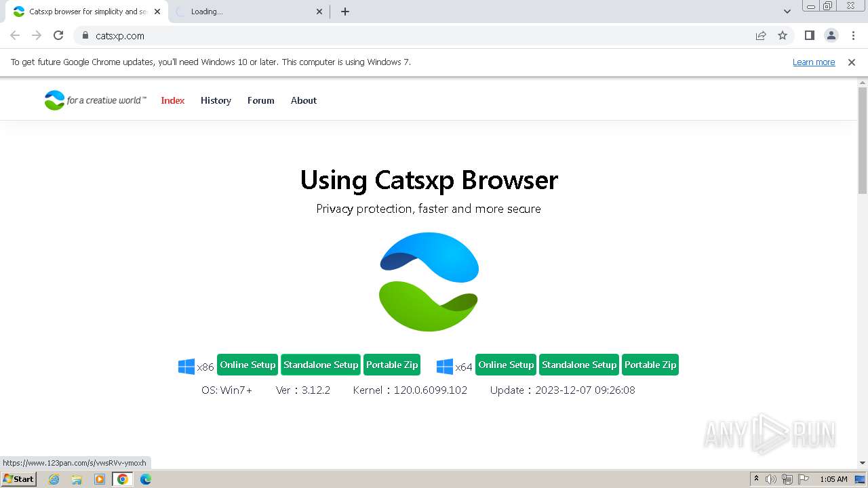Open the Learn more link
Image resolution: width=868 pixels, height=488 pixels.
point(814,62)
